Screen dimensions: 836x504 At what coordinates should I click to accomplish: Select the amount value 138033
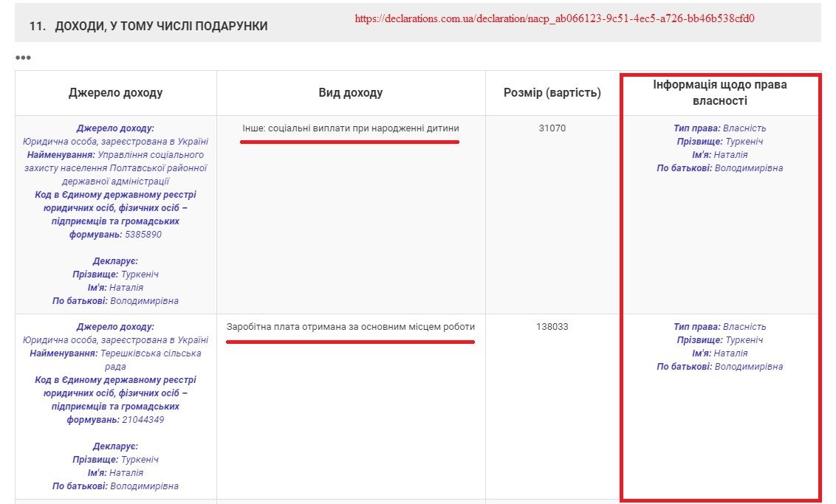tap(552, 327)
